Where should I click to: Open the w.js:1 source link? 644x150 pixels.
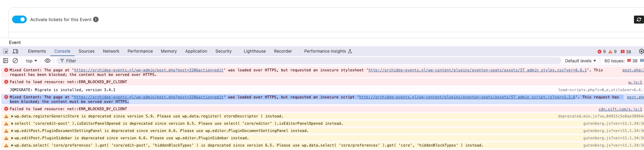pos(635,82)
